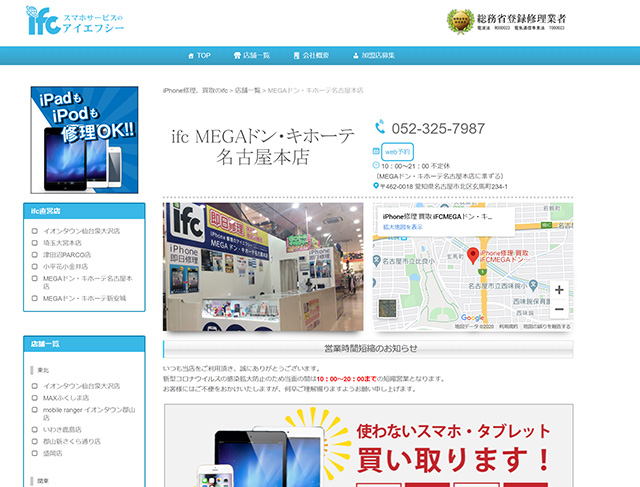
Task: Click 関東 region heading in sidebar
Action: tap(43, 481)
